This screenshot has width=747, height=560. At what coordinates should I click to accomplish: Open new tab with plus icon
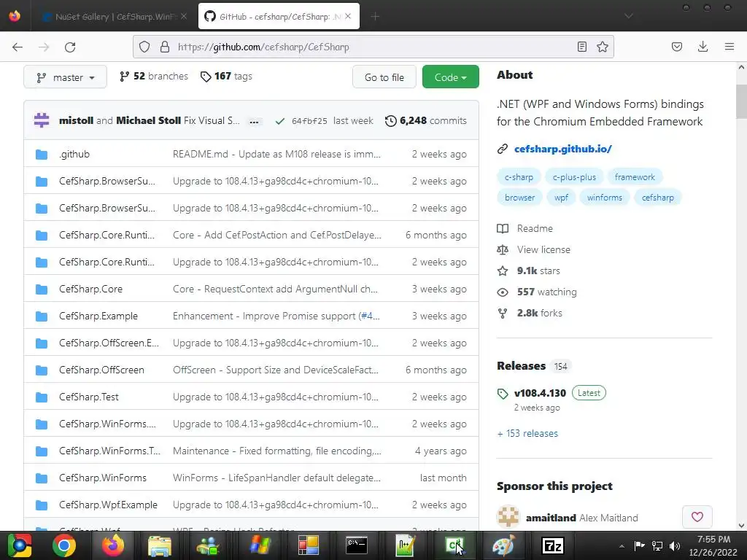pos(375,17)
